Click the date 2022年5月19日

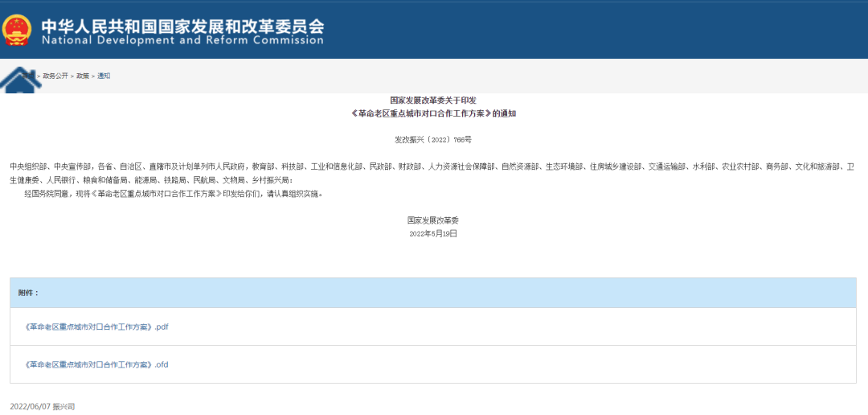point(433,233)
